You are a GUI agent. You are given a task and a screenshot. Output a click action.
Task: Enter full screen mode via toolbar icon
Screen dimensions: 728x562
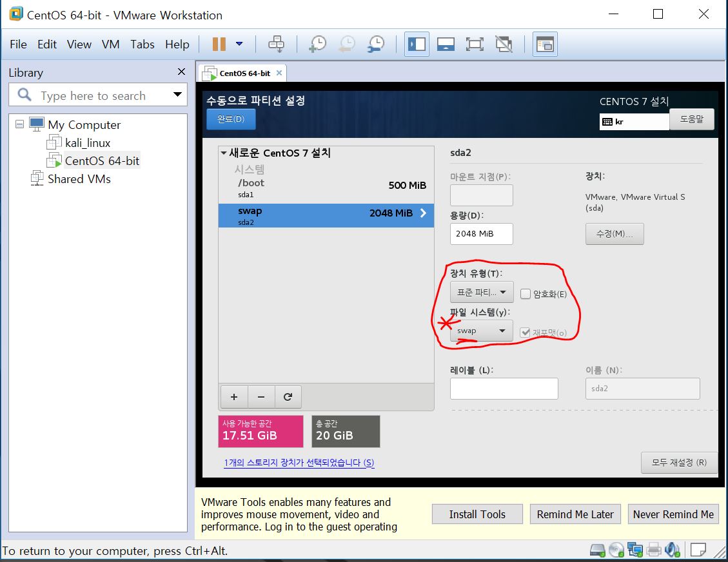(x=475, y=44)
